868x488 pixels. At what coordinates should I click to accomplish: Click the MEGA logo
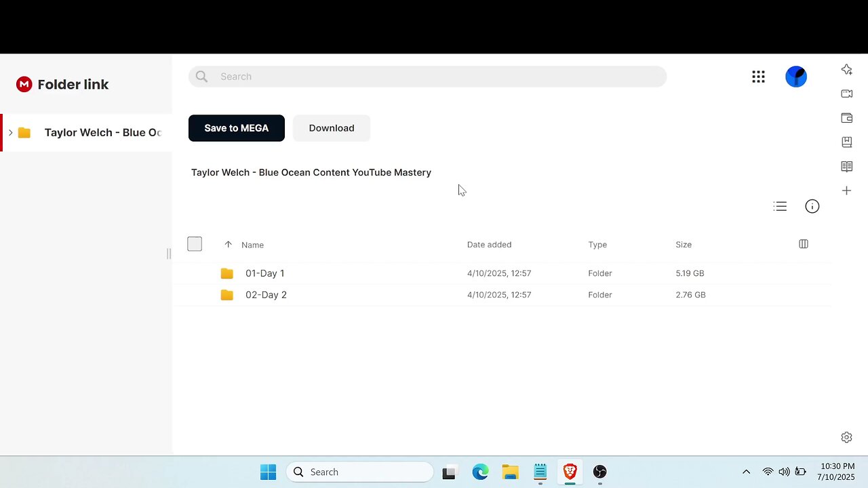click(24, 84)
